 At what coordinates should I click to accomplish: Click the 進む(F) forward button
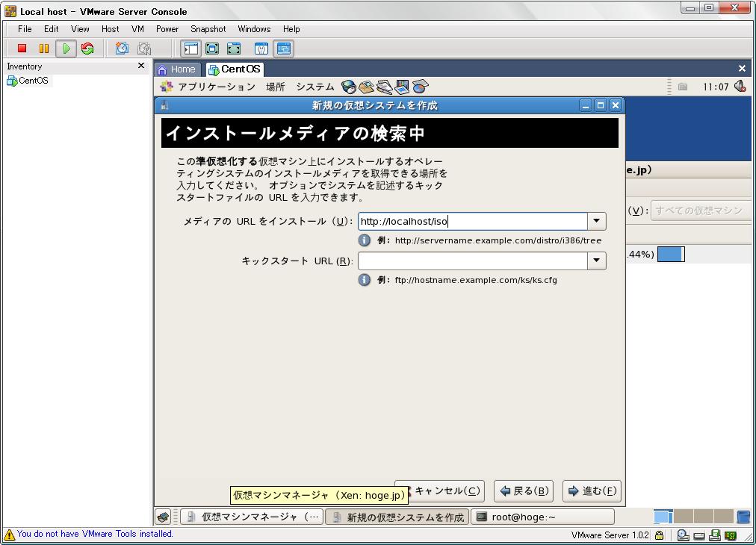point(592,491)
